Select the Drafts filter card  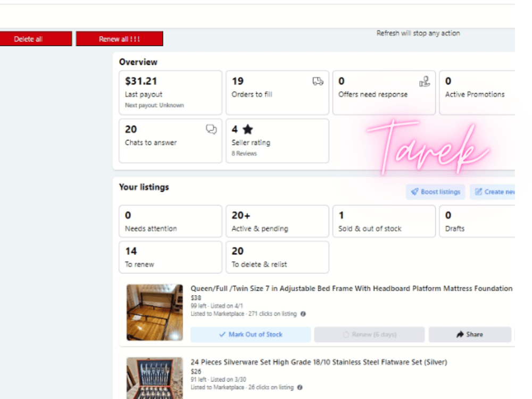point(477,221)
